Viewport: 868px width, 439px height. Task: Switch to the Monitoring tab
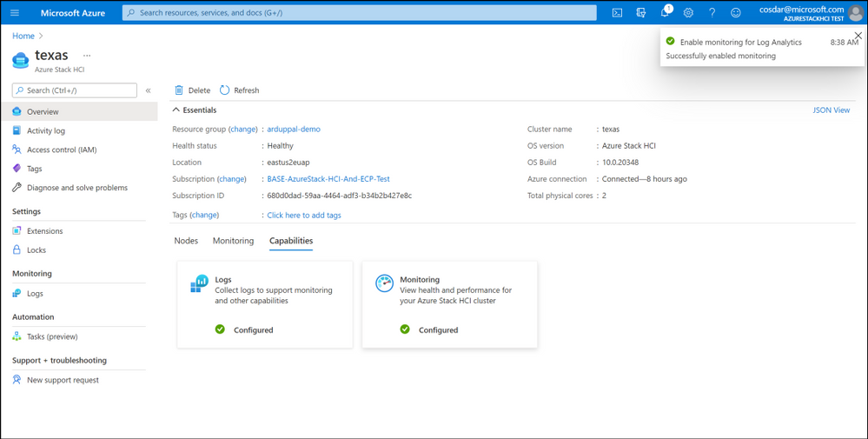(x=233, y=241)
